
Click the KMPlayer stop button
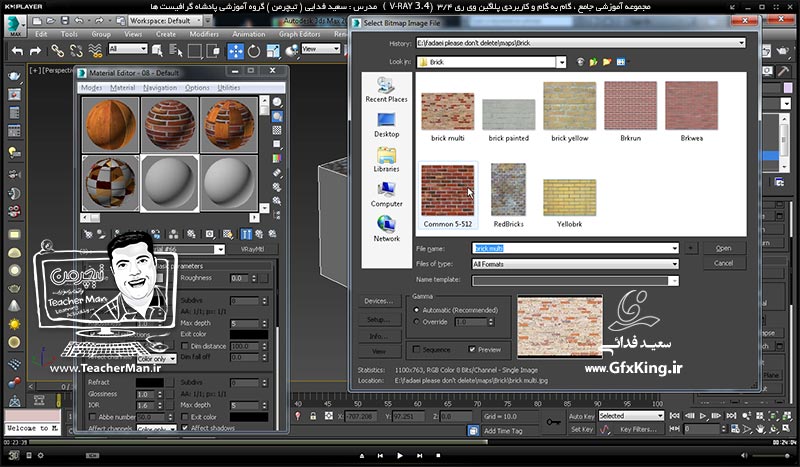[x=438, y=455]
